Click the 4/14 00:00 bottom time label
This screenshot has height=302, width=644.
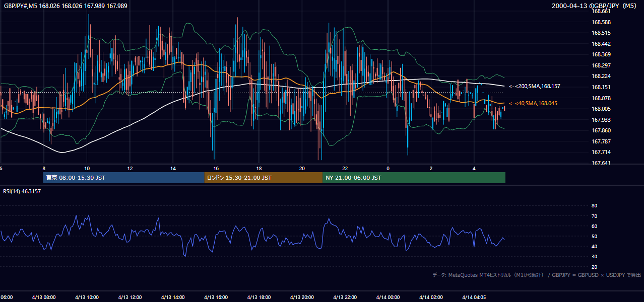(388, 297)
